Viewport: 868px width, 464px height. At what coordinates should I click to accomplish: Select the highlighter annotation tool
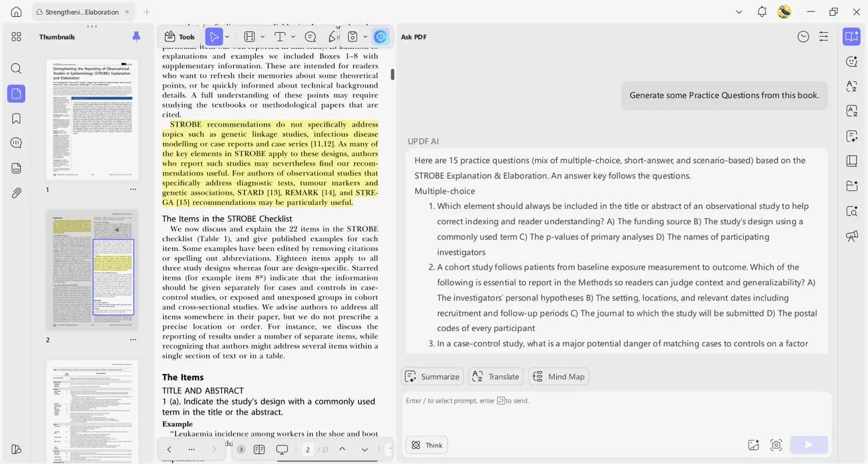click(x=249, y=37)
